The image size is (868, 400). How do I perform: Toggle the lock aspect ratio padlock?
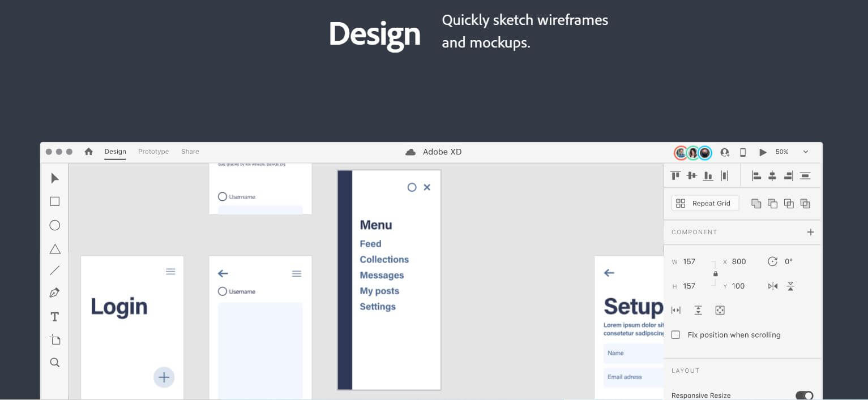click(x=716, y=273)
